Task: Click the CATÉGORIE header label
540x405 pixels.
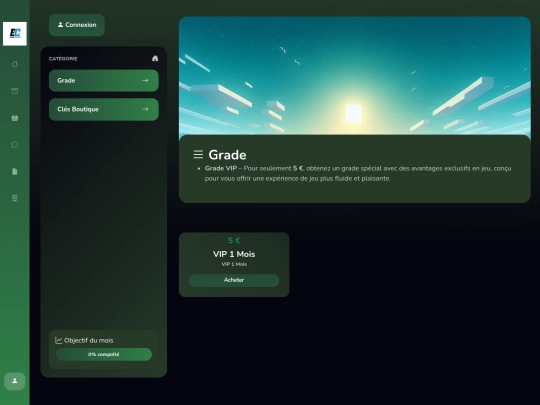Action: pyautogui.click(x=63, y=59)
